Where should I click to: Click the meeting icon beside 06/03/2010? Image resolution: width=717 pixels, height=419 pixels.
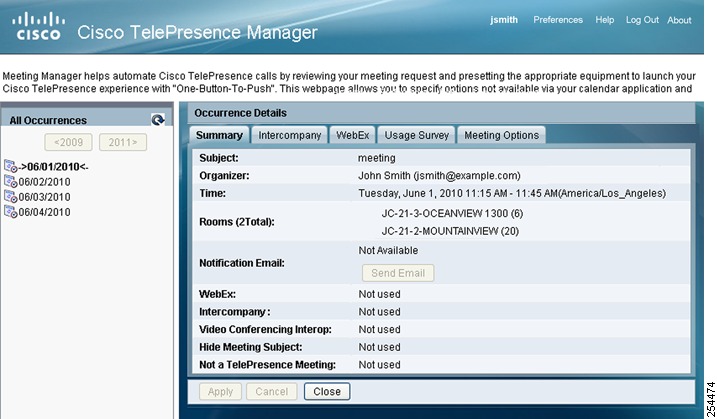pyautogui.click(x=11, y=196)
